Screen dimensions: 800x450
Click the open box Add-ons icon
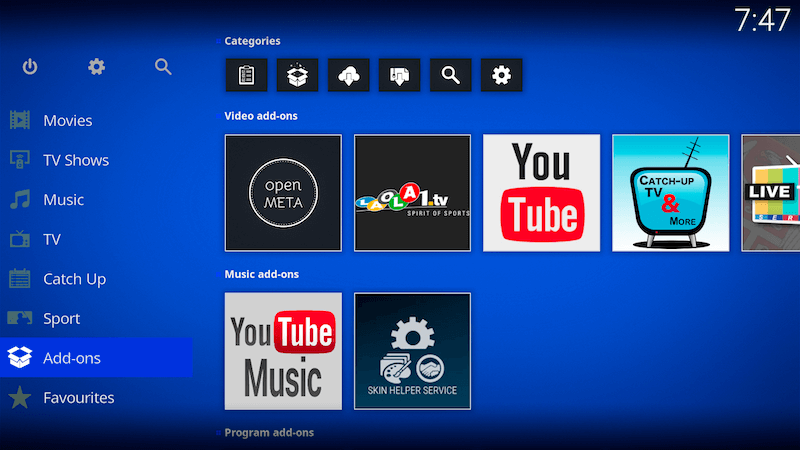[20, 357]
